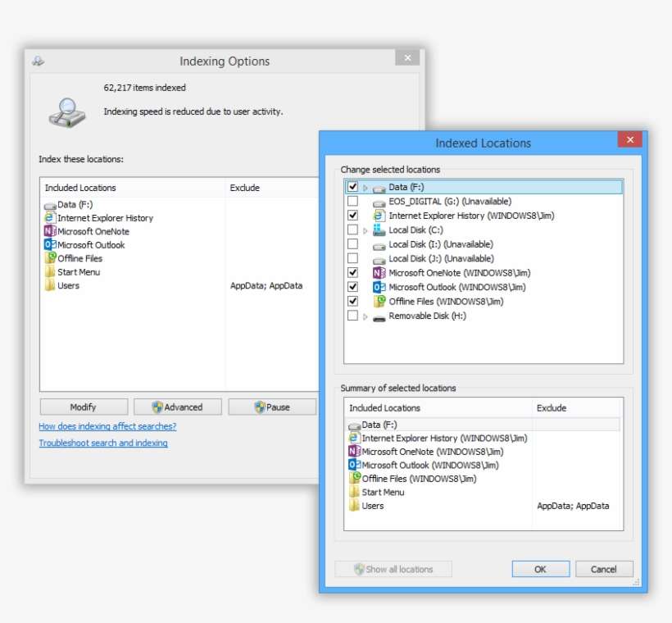Expand the Removable Disk (H:) node
This screenshot has width=672, height=623.
click(x=364, y=316)
